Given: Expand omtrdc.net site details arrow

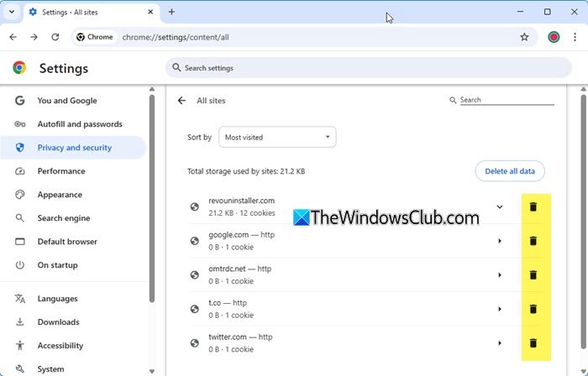Looking at the screenshot, I should pyautogui.click(x=500, y=275).
